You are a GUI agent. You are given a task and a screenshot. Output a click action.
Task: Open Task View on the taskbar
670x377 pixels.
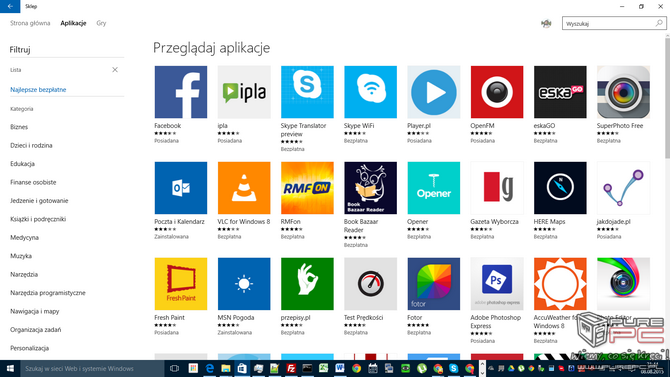coord(174,368)
